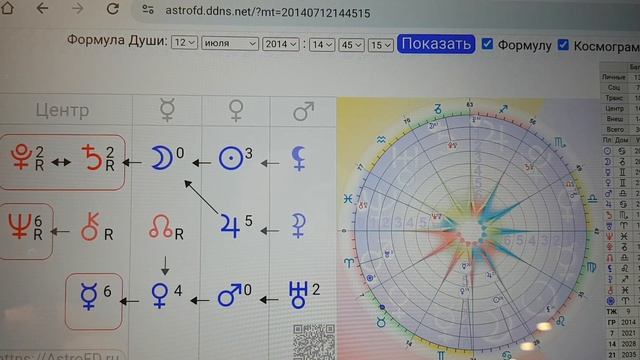This screenshot has height=360, width=640.
Task: Click the blue Moon symbol with 0
Action: coord(161,158)
